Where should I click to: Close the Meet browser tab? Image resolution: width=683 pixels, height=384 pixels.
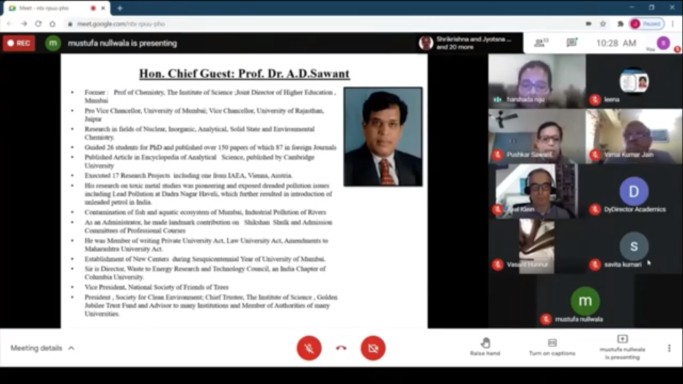103,8
